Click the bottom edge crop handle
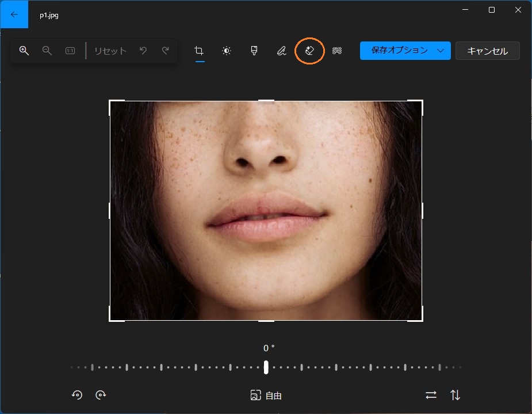The height and width of the screenshot is (414, 532). (x=266, y=321)
